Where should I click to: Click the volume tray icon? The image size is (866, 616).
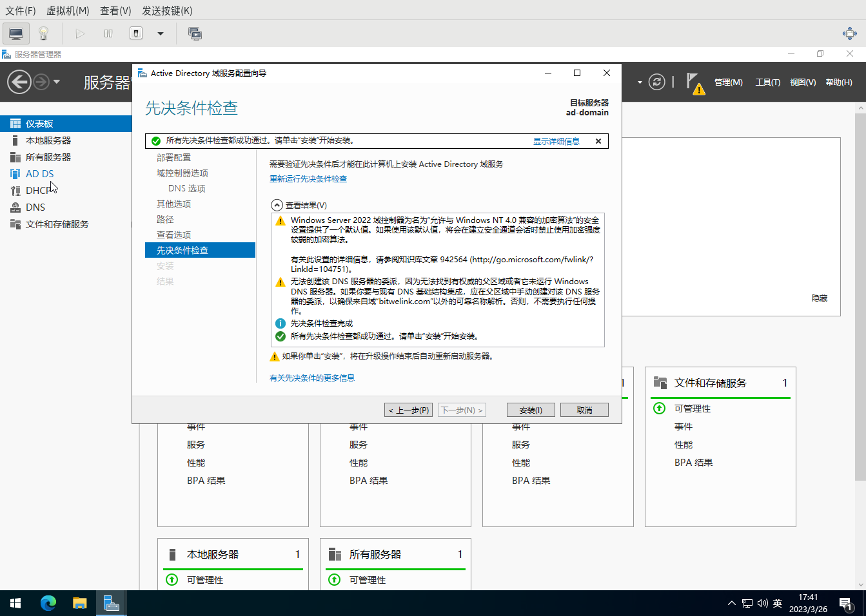tap(763, 603)
